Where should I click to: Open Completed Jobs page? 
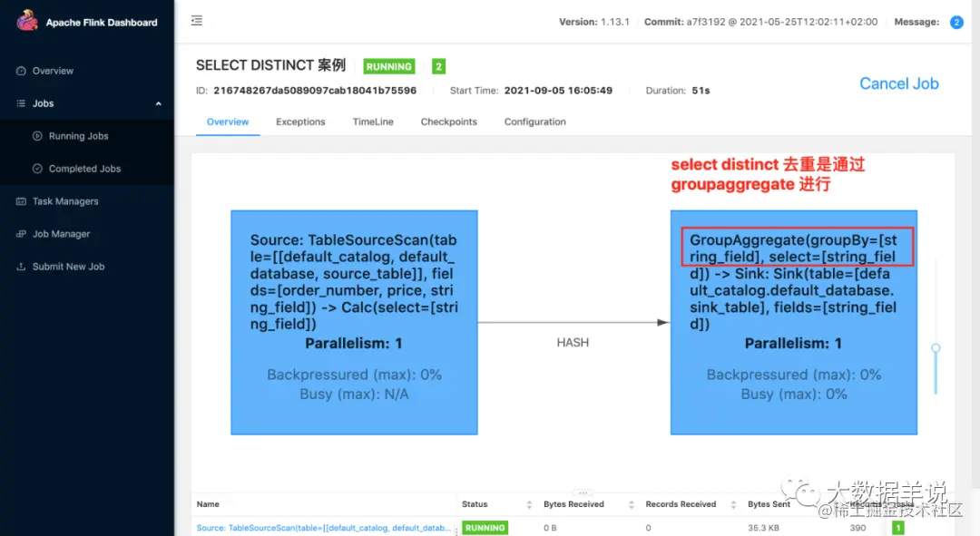(84, 168)
